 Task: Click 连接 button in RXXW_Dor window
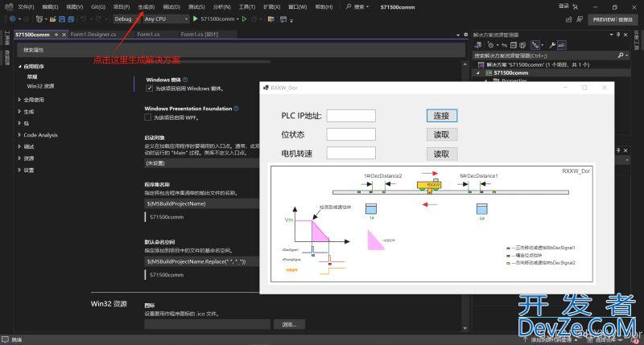tap(441, 116)
